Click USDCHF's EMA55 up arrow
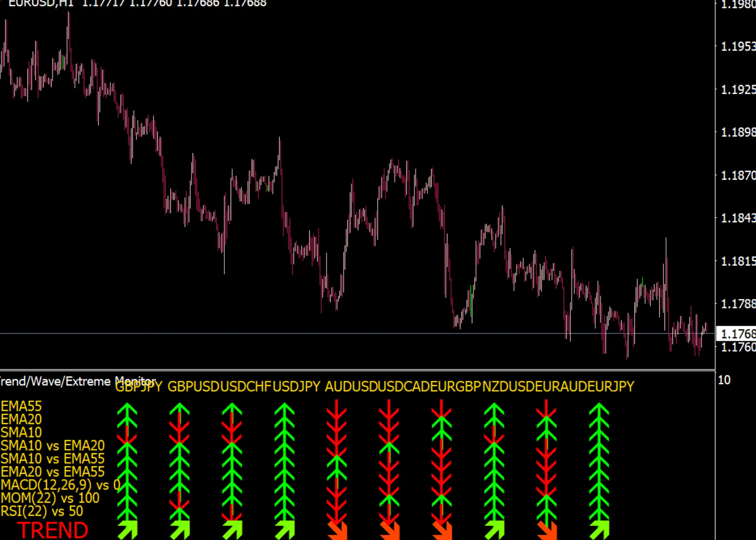The height and width of the screenshot is (540, 756). pyautogui.click(x=232, y=409)
